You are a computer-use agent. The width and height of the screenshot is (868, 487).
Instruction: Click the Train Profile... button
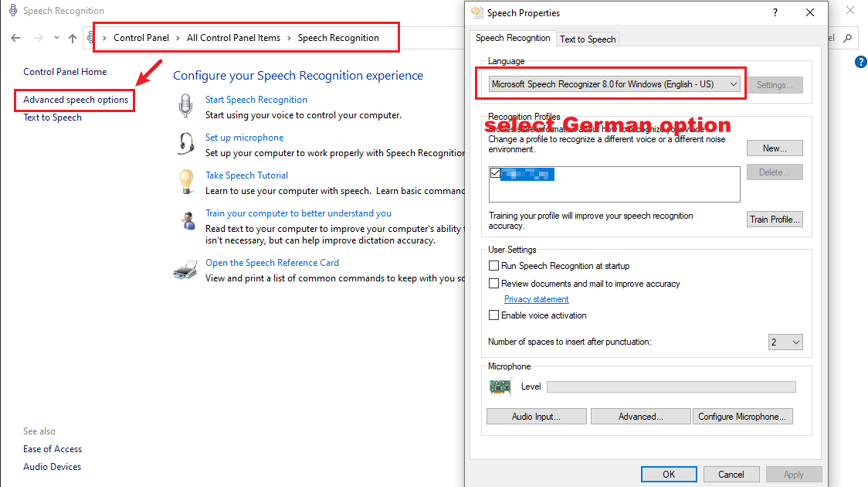point(775,220)
